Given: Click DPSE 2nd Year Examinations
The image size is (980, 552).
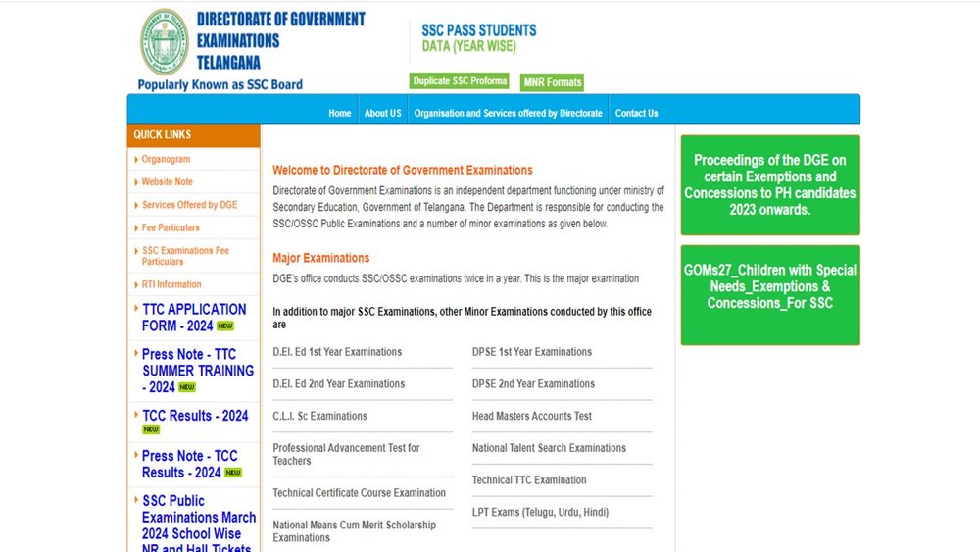Looking at the screenshot, I should tap(533, 383).
